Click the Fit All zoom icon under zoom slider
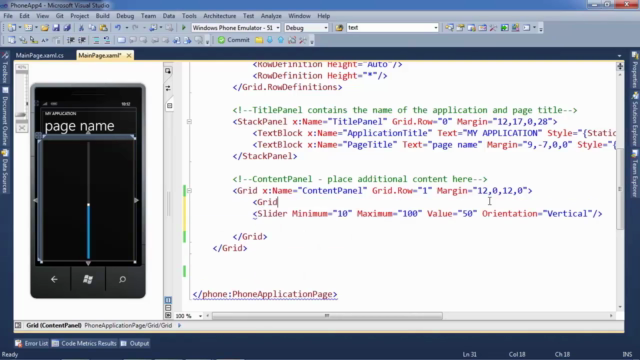The height and width of the screenshot is (360, 640). 22,128
